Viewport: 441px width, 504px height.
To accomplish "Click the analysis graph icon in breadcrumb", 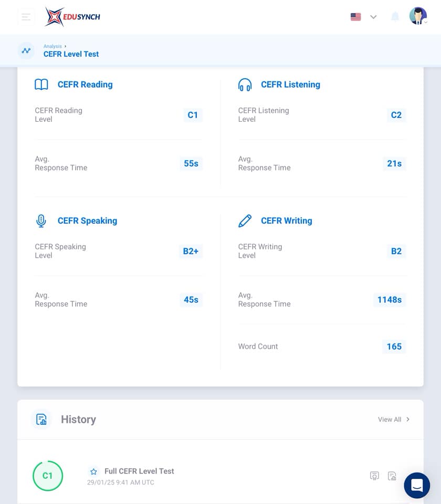I will [26, 50].
